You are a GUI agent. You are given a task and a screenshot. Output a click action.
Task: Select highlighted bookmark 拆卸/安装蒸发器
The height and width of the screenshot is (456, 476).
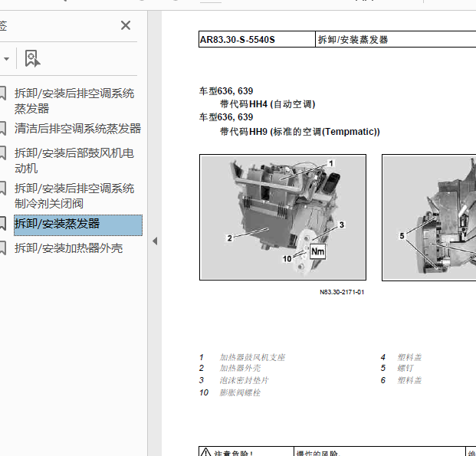click(x=78, y=225)
